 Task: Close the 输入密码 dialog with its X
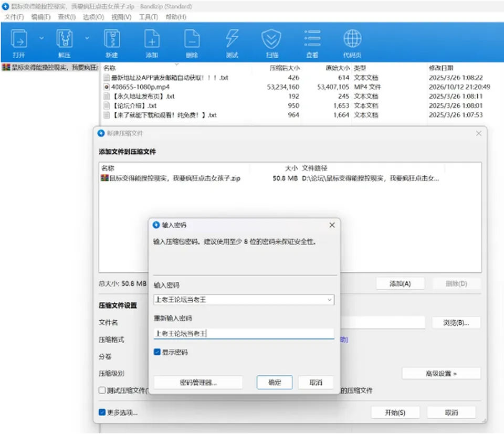(x=332, y=225)
